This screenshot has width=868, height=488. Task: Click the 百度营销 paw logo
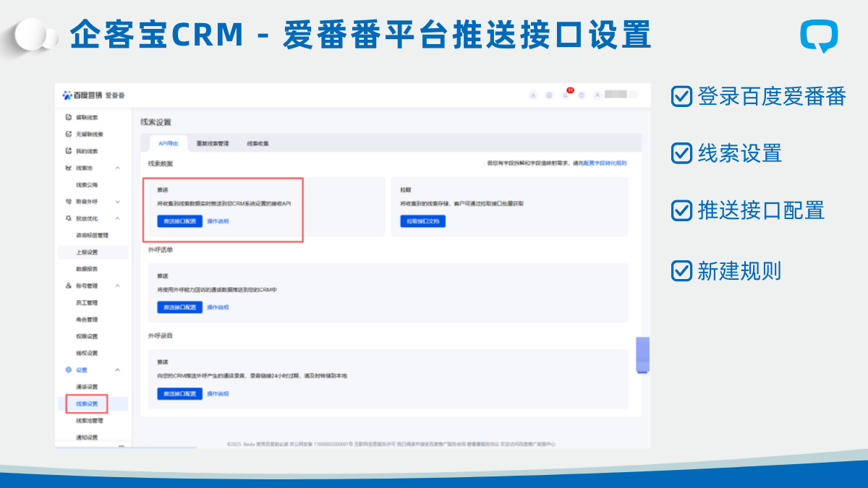(67, 95)
